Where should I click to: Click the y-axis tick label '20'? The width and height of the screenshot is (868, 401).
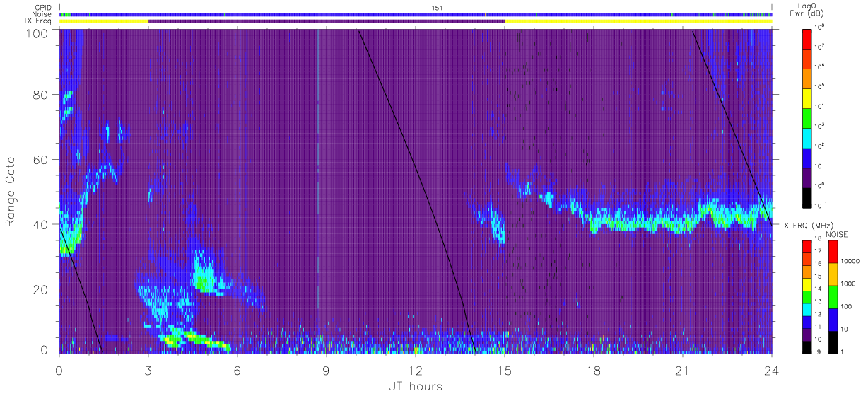click(42, 289)
